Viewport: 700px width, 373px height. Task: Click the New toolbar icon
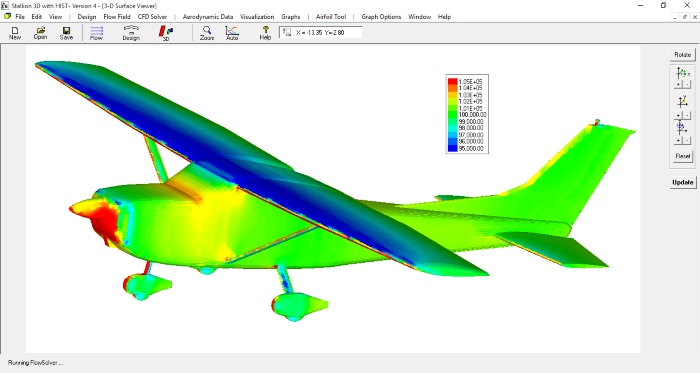tap(15, 33)
